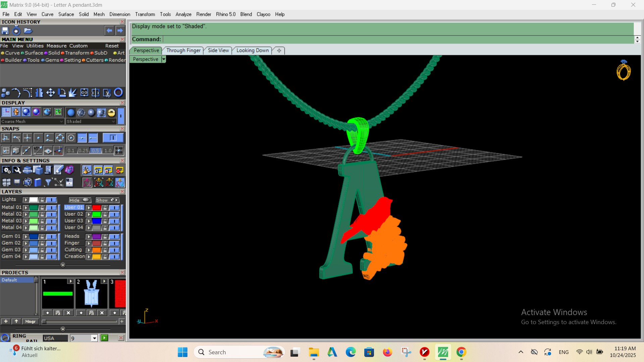Open the Surface menu in menu bar

click(66, 14)
